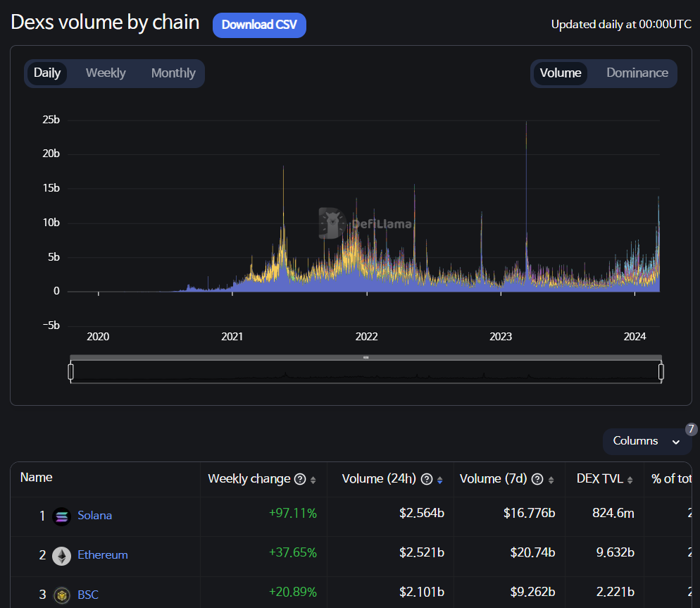Image resolution: width=700 pixels, height=608 pixels.
Task: Switch chart to Monthly interval
Action: pyautogui.click(x=173, y=73)
